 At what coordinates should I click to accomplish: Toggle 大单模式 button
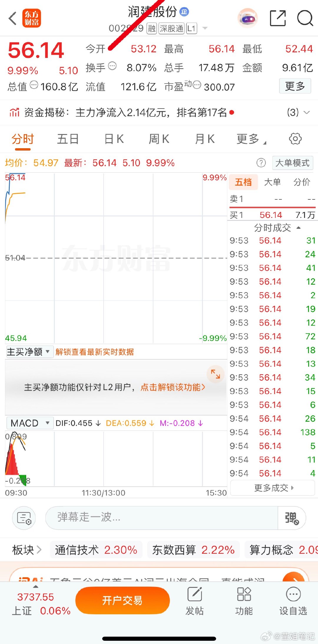point(292,163)
